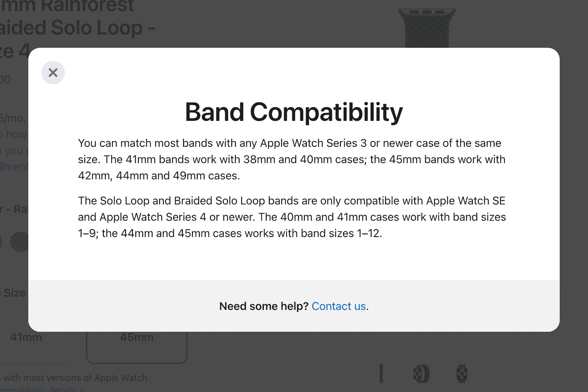
Task: Click the 'Need some help?' text
Action: (263, 306)
